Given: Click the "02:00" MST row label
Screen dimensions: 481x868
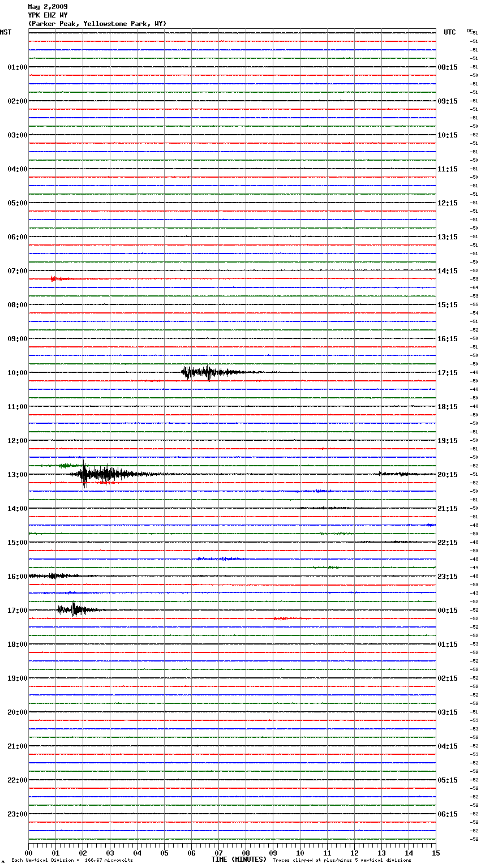Looking at the screenshot, I should coord(18,101).
